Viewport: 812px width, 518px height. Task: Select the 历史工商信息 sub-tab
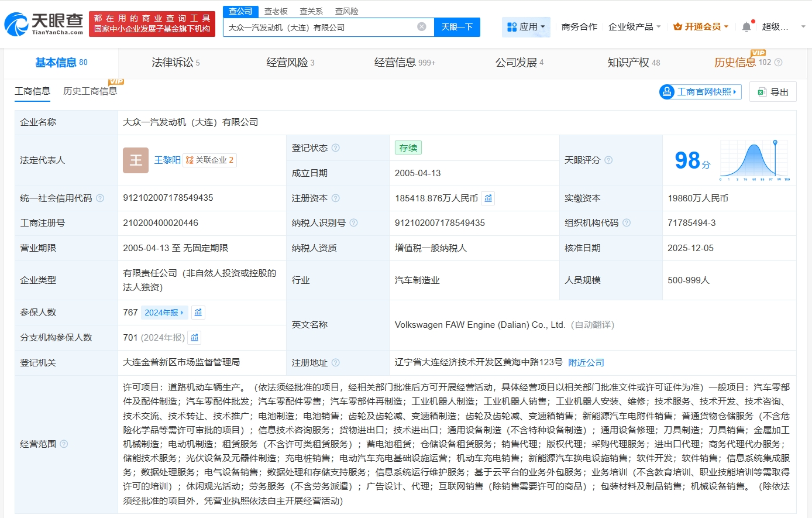coord(90,91)
